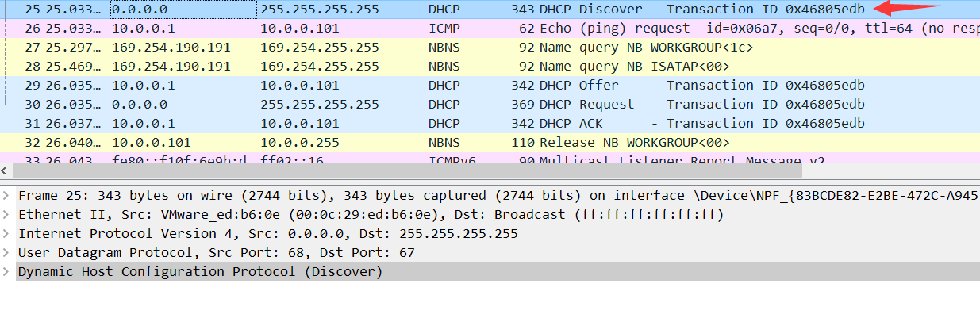
Task: Select packet 28 NBNS ISATAP<00> query
Action: [x=490, y=67]
